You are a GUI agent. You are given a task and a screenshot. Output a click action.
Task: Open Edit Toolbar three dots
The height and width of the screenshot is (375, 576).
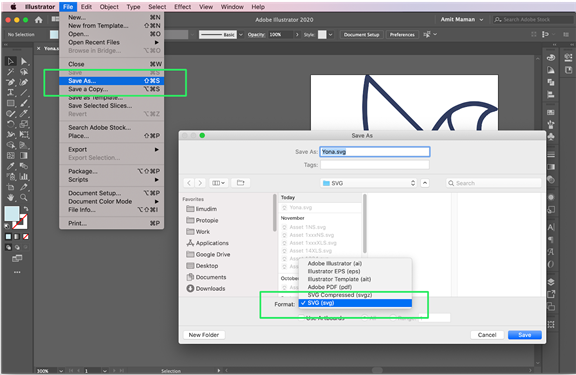point(17,272)
